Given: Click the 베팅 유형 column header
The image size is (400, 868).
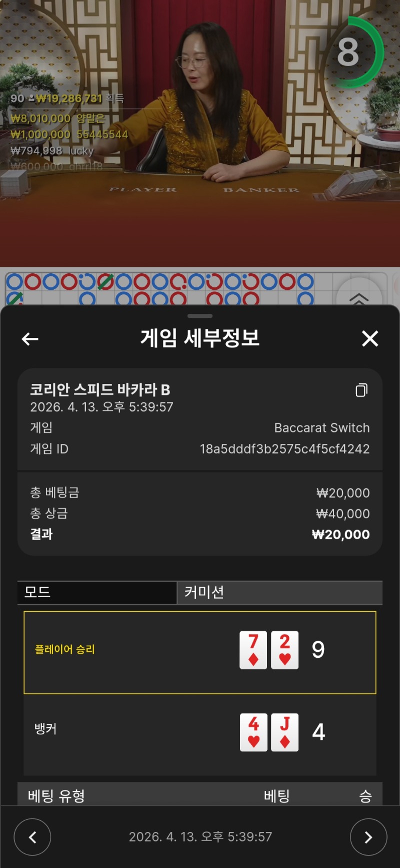Looking at the screenshot, I should (x=56, y=795).
